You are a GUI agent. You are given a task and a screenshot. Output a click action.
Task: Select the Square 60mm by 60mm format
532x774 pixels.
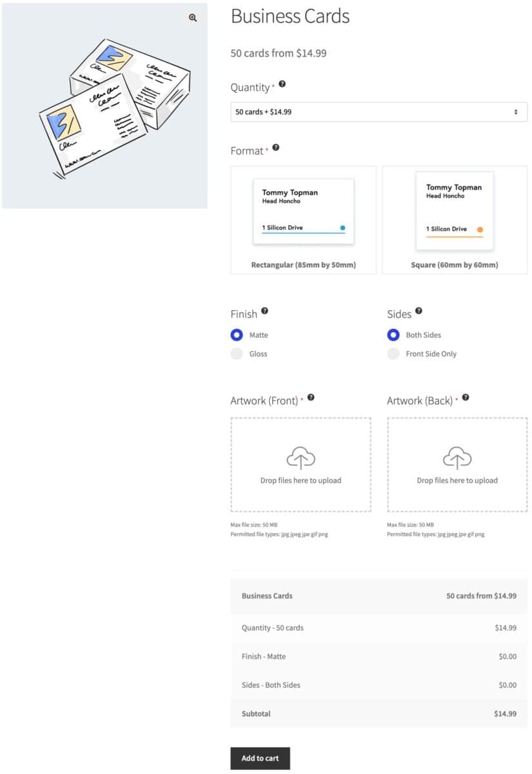point(455,219)
